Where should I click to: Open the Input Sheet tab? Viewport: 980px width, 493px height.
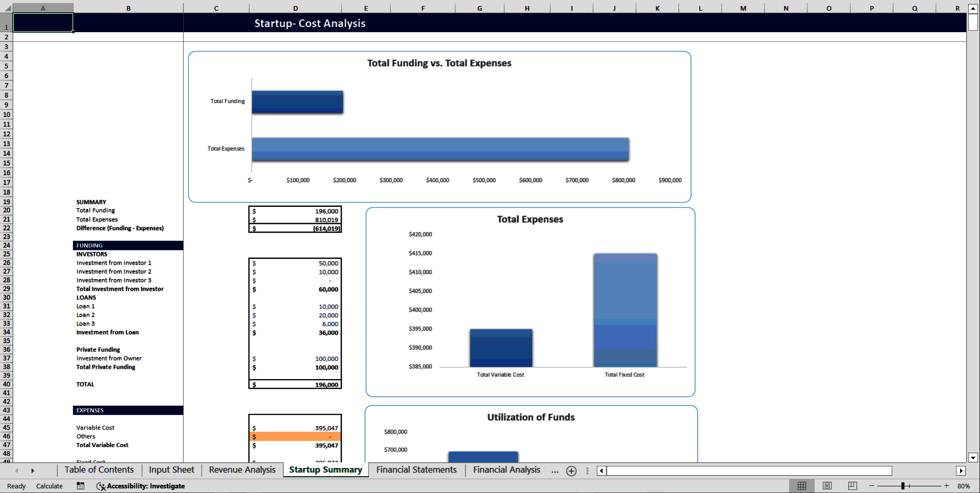click(x=170, y=470)
